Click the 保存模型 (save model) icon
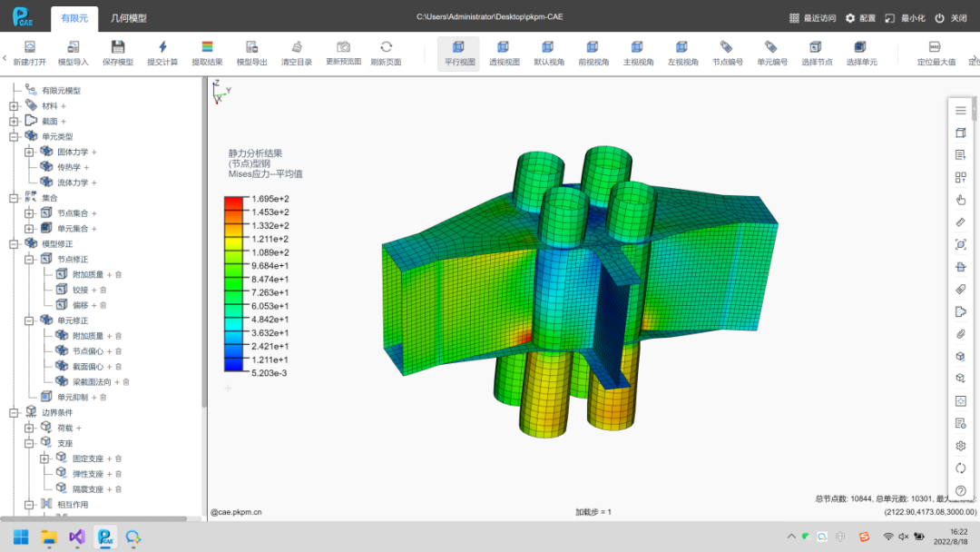980x552 pixels. click(118, 47)
